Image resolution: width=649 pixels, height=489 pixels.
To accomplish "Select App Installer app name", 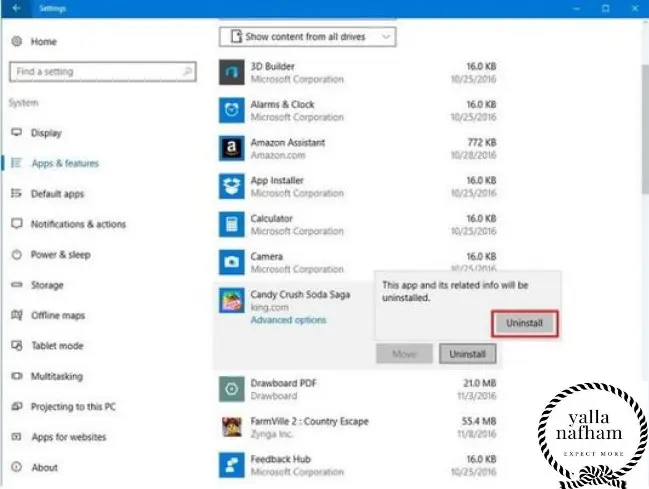I will pos(277,181).
